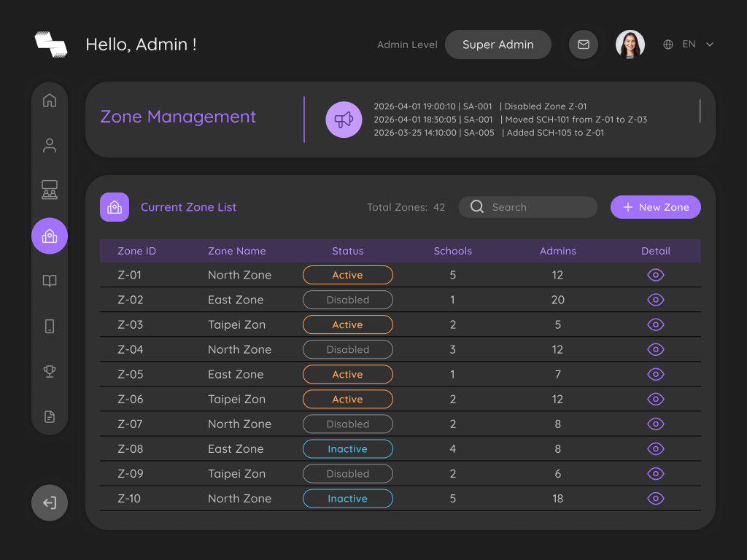747x560 pixels.
Task: Sort by the Status column header
Action: [348, 251]
